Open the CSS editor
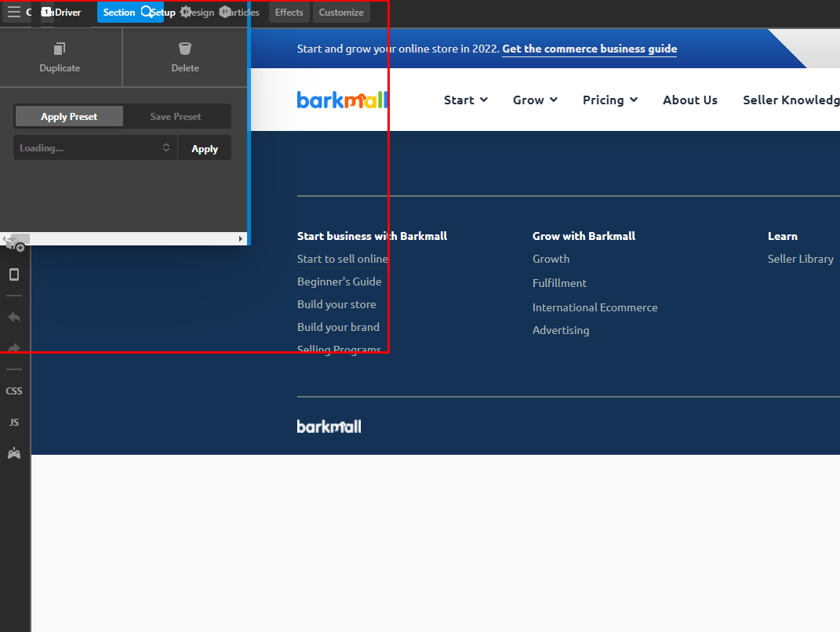 (x=14, y=391)
